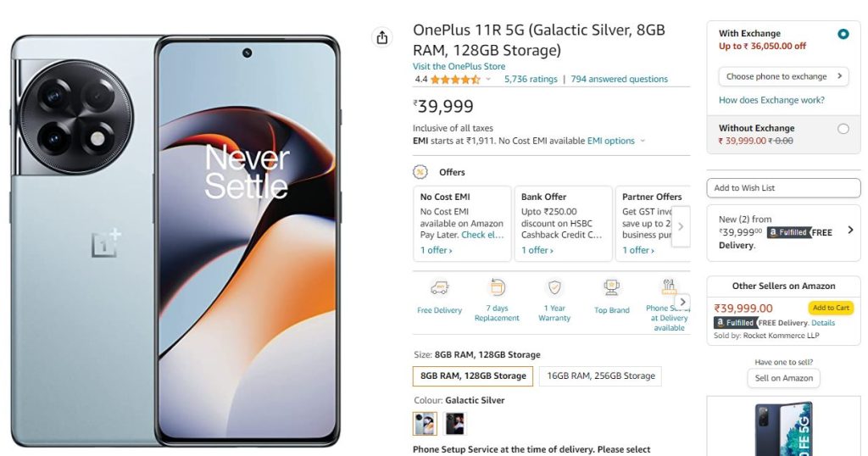Click the Top Brand trophy icon
The image size is (868, 456).
click(611, 287)
